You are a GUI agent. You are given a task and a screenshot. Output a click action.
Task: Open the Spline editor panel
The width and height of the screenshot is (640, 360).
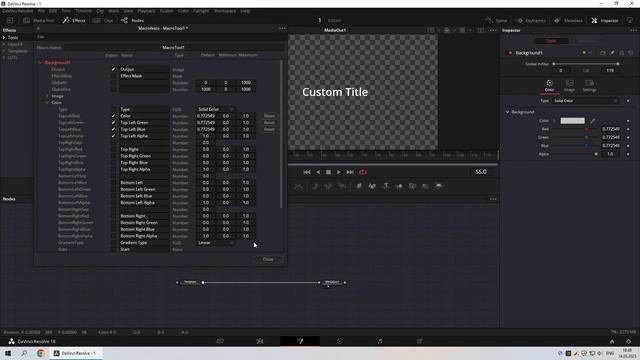click(496, 20)
